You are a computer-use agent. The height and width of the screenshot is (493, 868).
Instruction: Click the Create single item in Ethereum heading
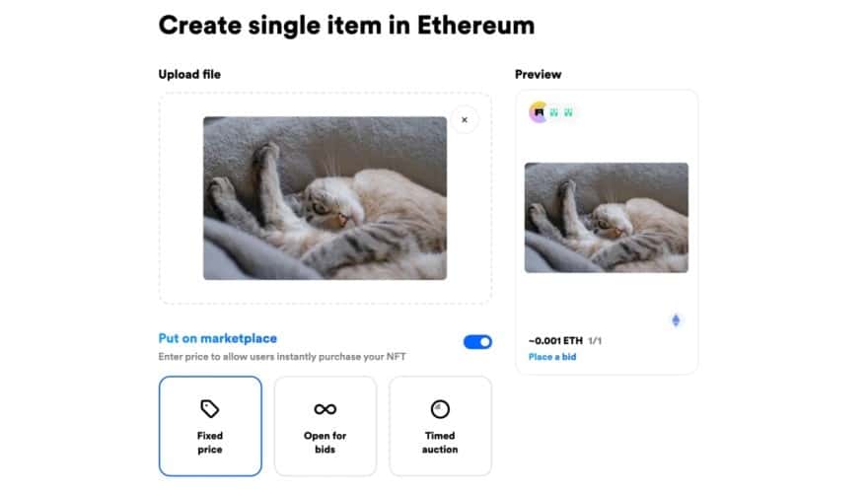pos(346,26)
